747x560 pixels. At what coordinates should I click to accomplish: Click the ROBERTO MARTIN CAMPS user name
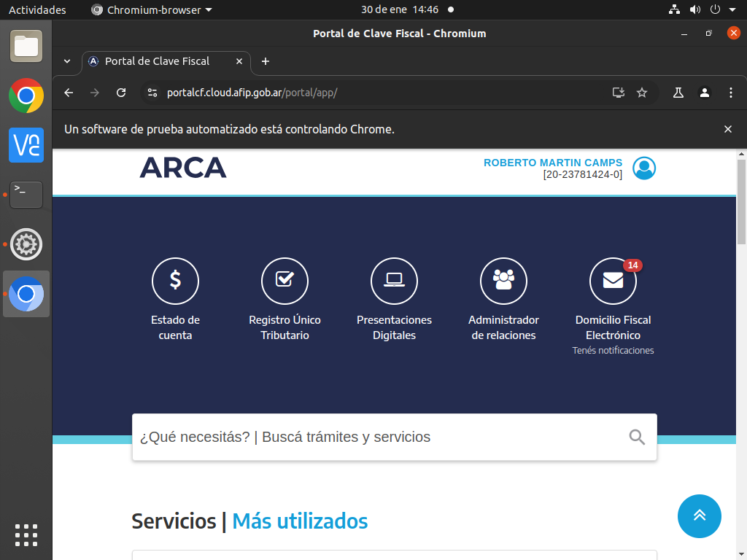tap(553, 163)
